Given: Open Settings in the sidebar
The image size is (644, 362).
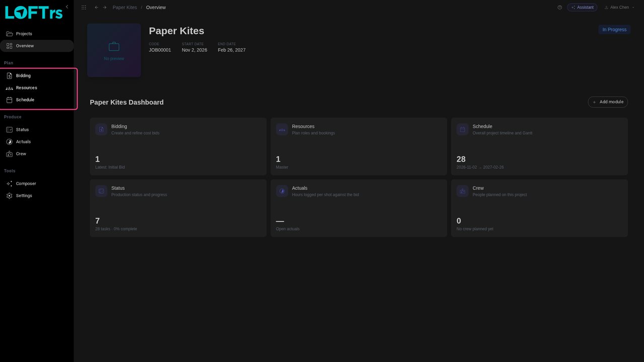Looking at the screenshot, I should click(x=37, y=196).
